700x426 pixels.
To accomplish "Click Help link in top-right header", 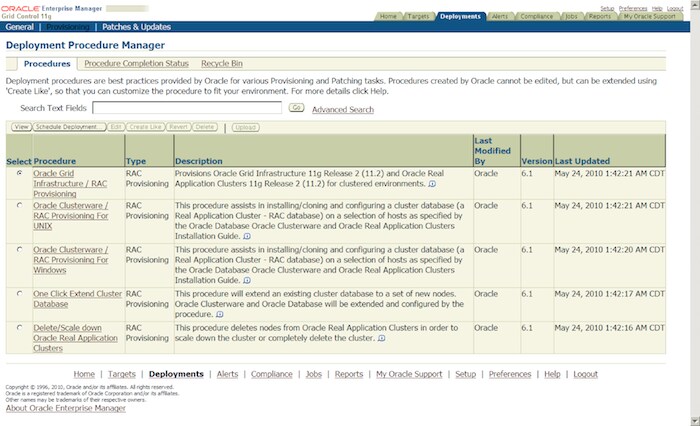I will click(x=657, y=8).
